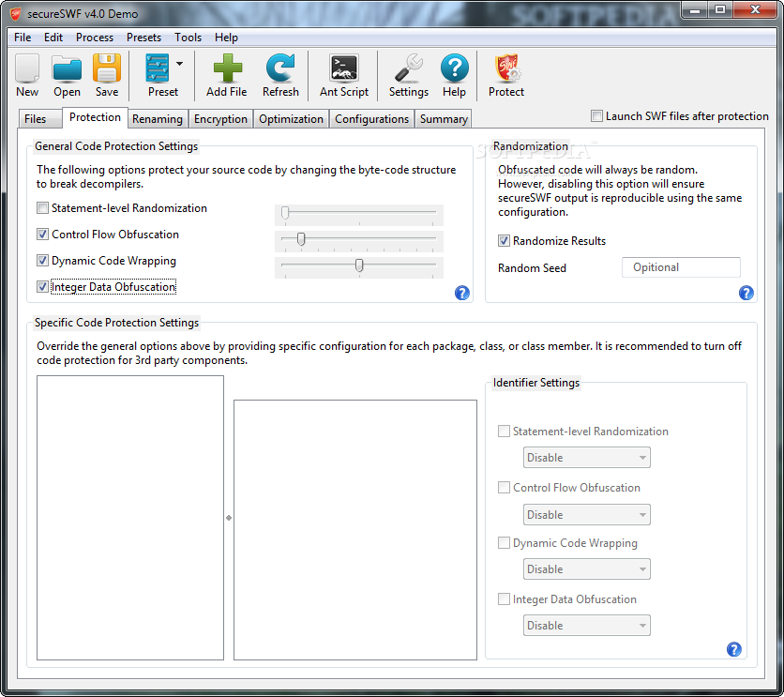
Task: Check Control Flow Obfuscation in Identifier Settings
Action: pos(504,487)
